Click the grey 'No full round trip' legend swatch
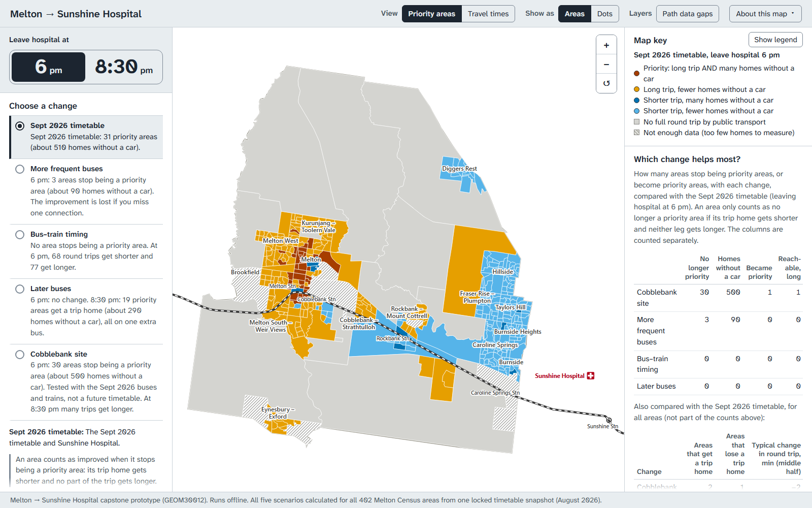The image size is (812, 508). [636, 122]
